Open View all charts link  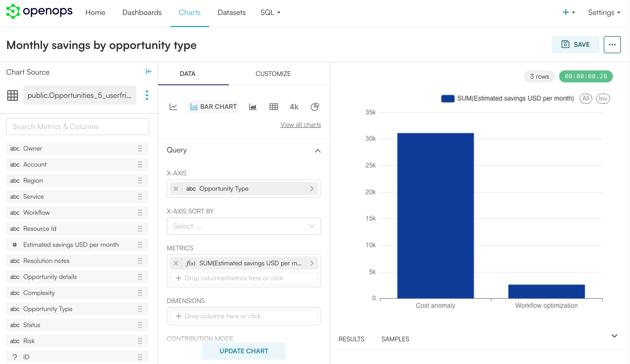[x=300, y=125]
